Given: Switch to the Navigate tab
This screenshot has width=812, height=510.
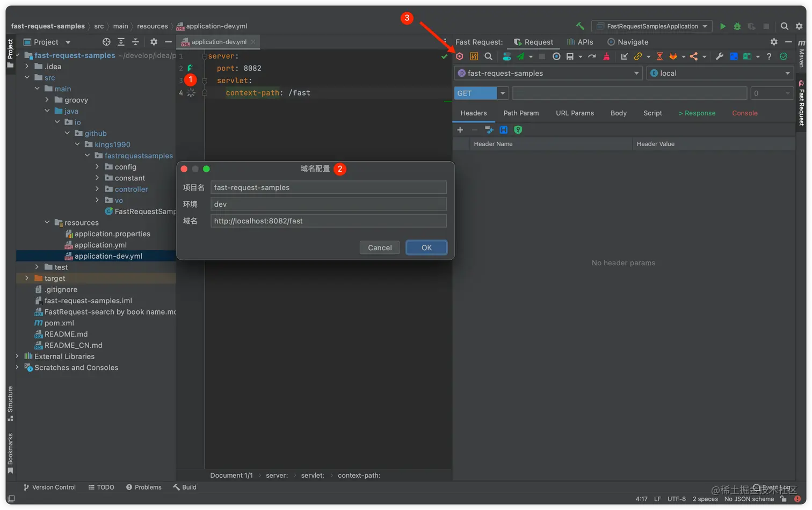Looking at the screenshot, I should click(x=628, y=42).
